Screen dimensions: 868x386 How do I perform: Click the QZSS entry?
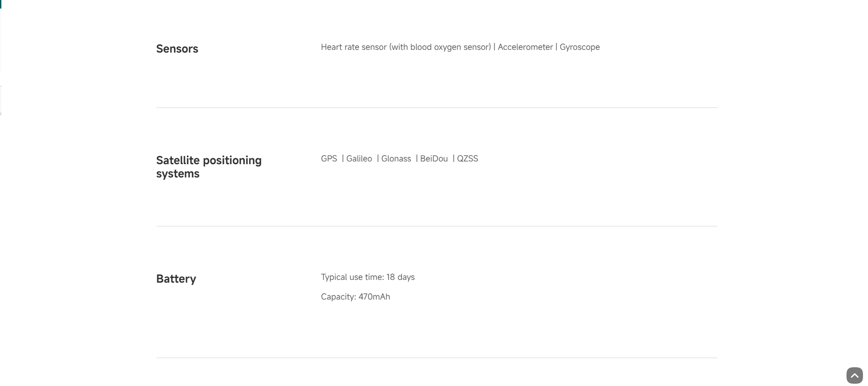click(x=468, y=159)
